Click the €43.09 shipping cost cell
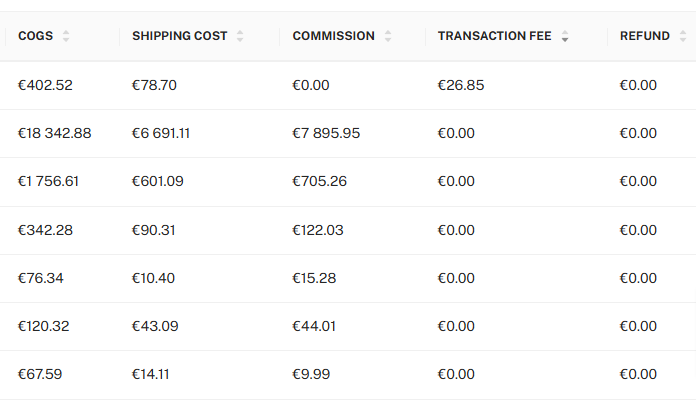This screenshot has width=696, height=404. (x=155, y=326)
